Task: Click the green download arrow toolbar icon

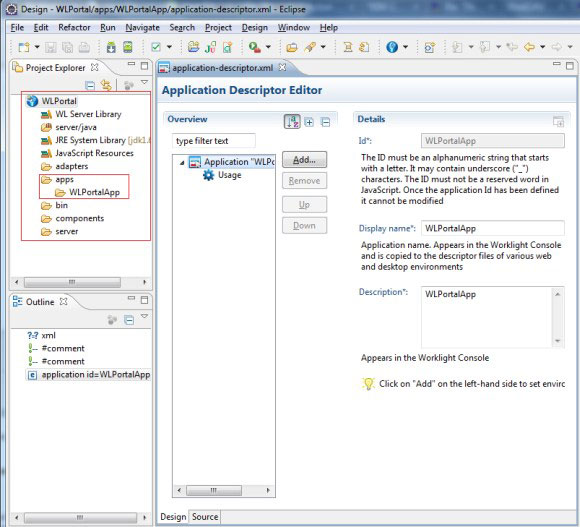Action: pyautogui.click(x=111, y=47)
